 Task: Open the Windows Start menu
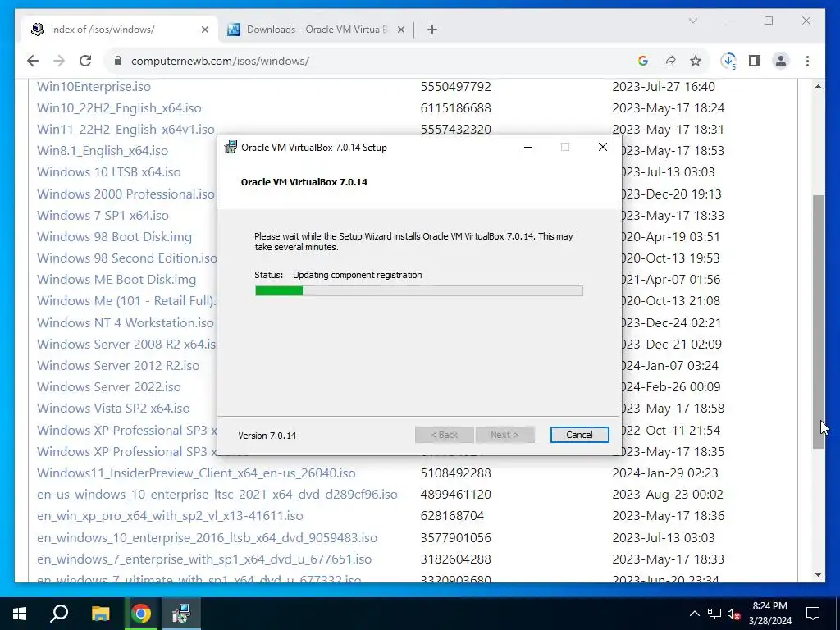pos(20,614)
